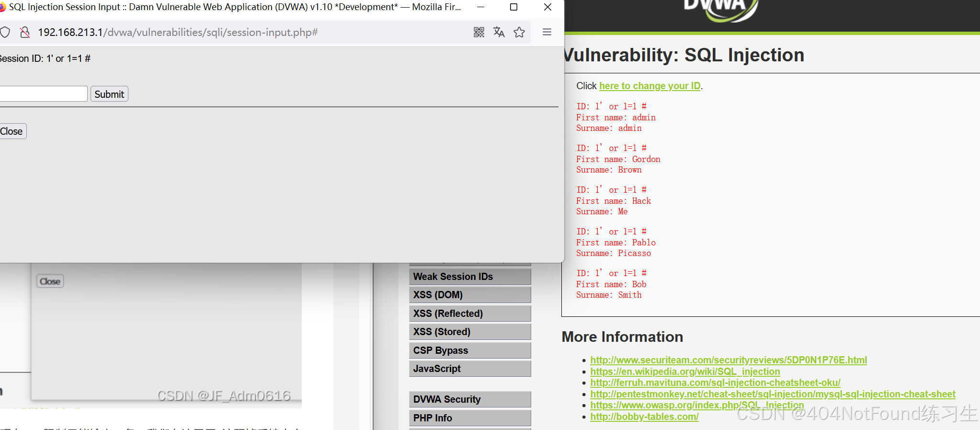Bookmark this page with the star icon
The width and height of the screenshot is (980, 430).
tap(519, 32)
